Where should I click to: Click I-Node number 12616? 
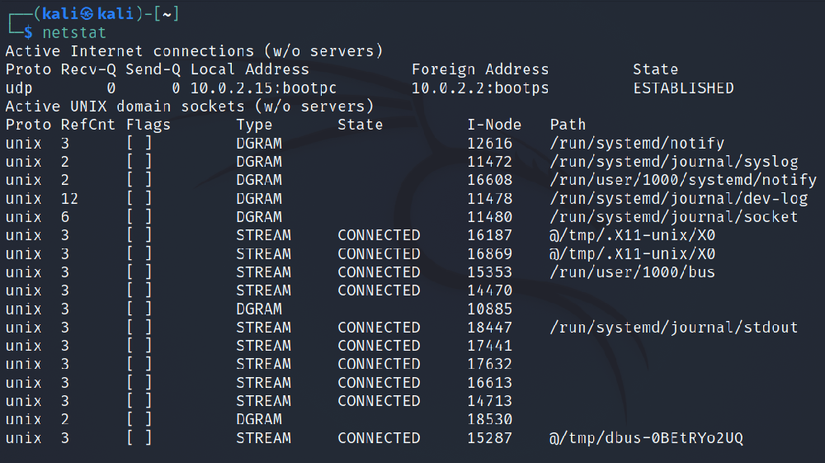(x=490, y=143)
